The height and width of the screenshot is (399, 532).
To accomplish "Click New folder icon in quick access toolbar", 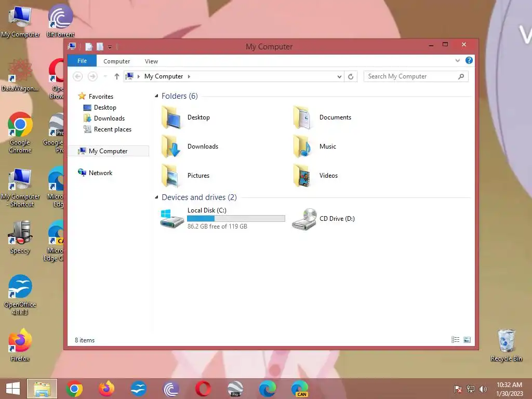I will (100, 47).
